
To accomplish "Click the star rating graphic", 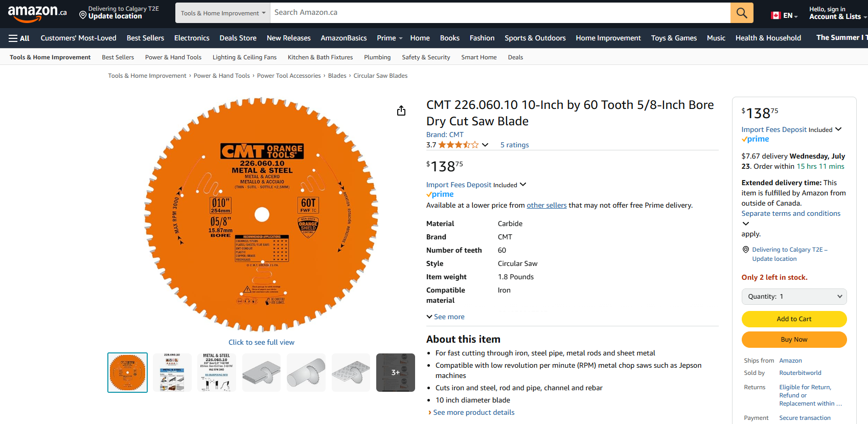I will (458, 145).
